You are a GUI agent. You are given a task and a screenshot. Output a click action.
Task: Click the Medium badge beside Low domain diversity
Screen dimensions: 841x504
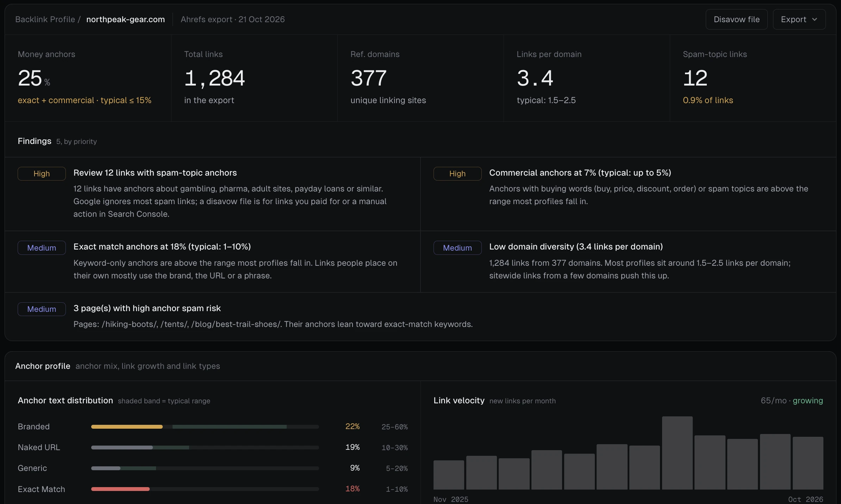tap(457, 248)
